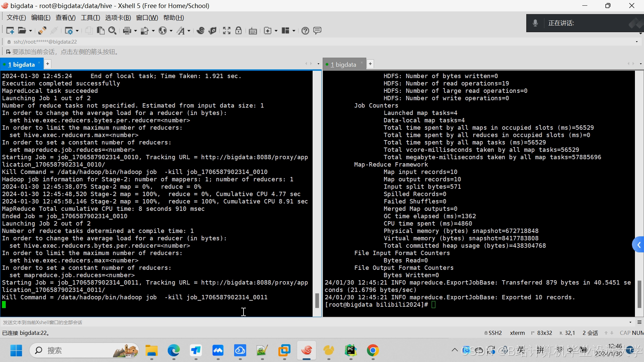Click the Paste clipboard icon
The width and height of the screenshot is (644, 362).
pos(100,31)
